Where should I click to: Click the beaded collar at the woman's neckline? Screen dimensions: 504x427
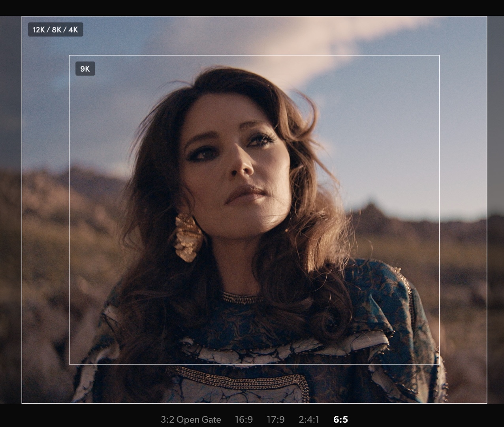click(x=241, y=298)
